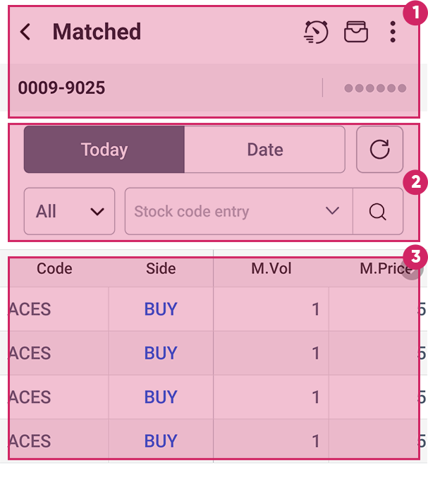This screenshot has height=504, width=428.
Task: Open the three-dot more options menu
Action: coord(393,32)
